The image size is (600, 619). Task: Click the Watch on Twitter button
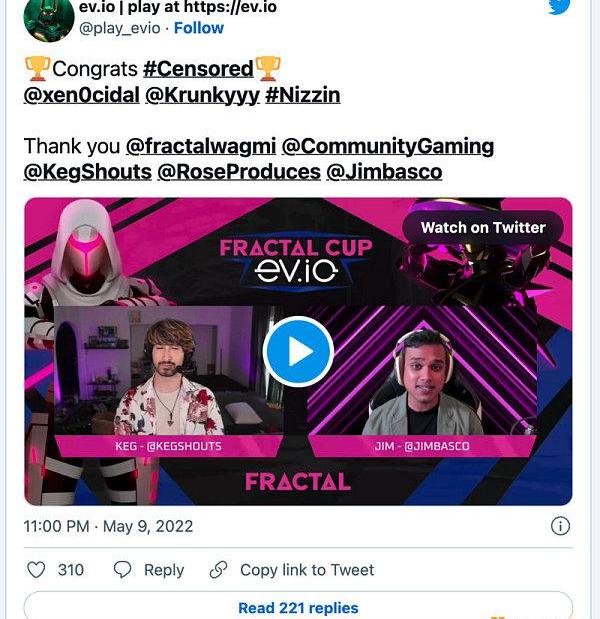coord(483,228)
